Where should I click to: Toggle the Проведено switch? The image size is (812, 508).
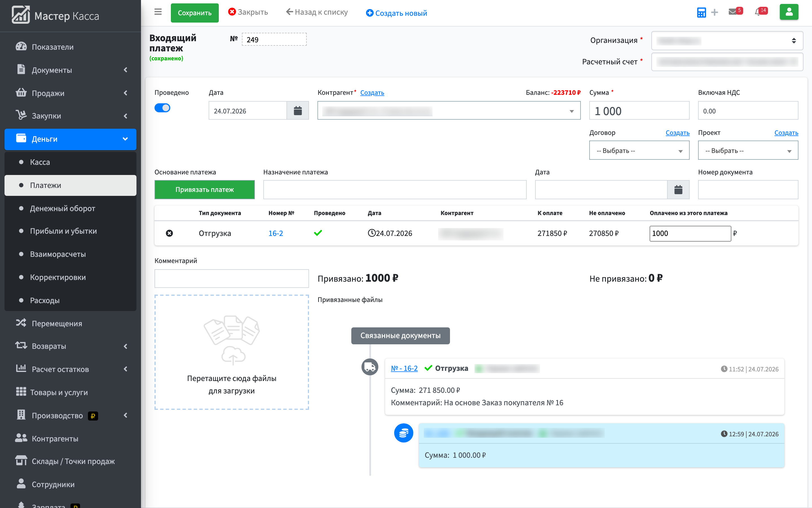(x=162, y=108)
